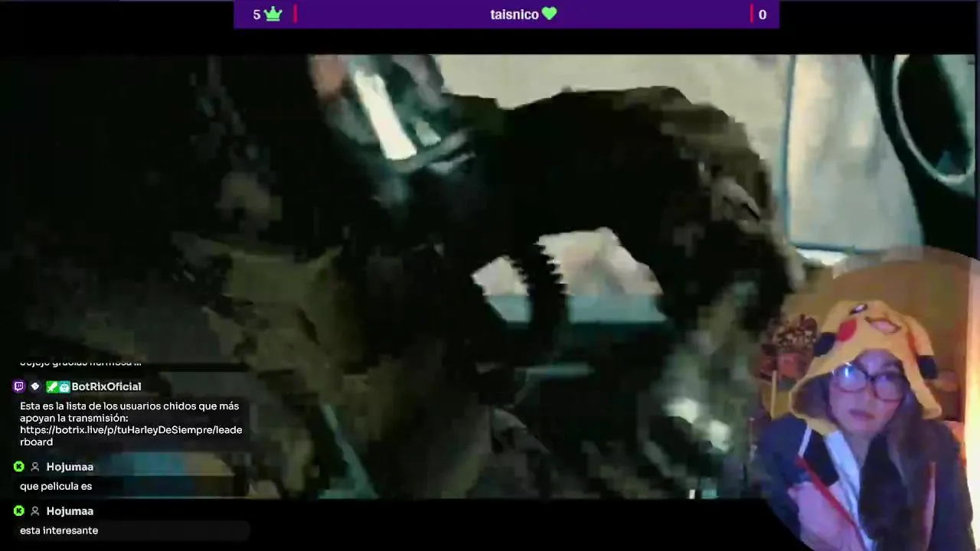Click user icon on "esta interesante" message

34,511
